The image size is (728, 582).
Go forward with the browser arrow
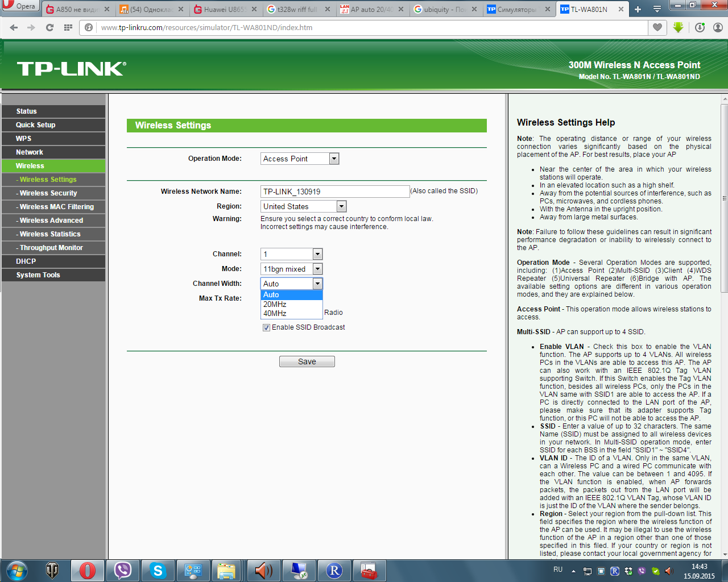(31, 27)
